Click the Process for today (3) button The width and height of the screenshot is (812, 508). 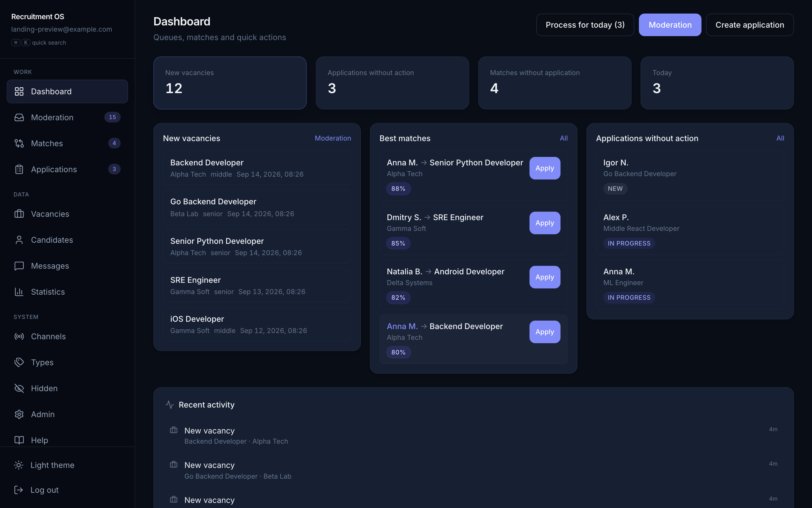coord(585,25)
